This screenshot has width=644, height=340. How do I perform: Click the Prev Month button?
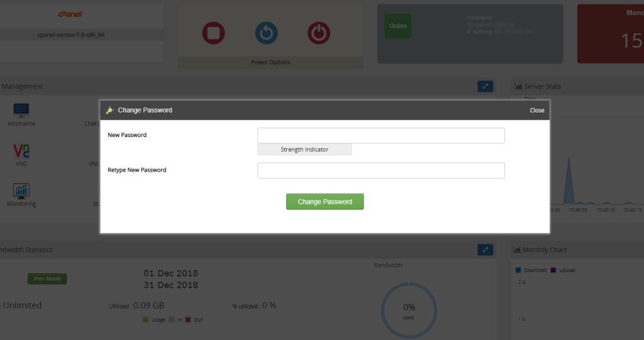click(x=47, y=279)
